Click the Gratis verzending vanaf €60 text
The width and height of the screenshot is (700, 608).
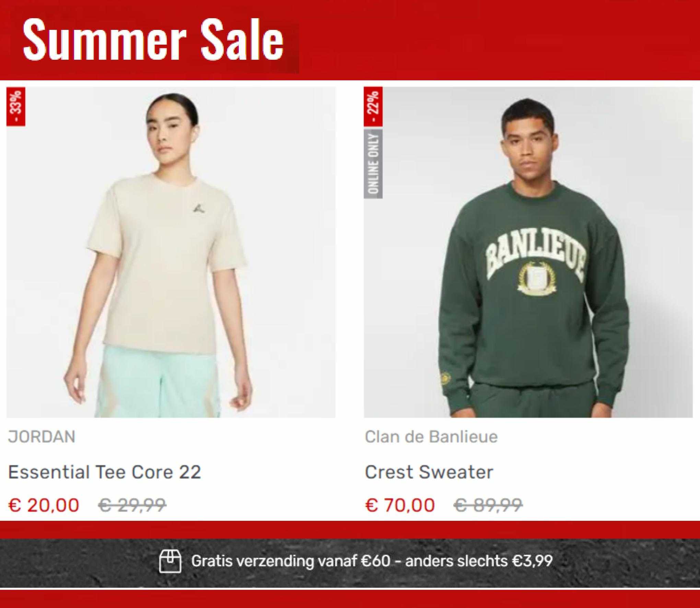click(x=291, y=561)
